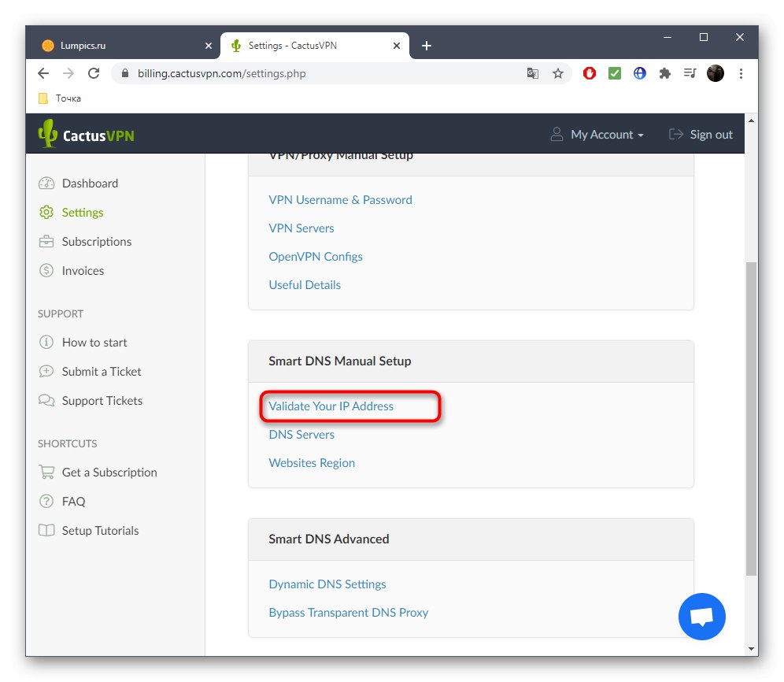The image size is (784, 682).
Task: Open the Точка bookmark folder
Action: (60, 98)
